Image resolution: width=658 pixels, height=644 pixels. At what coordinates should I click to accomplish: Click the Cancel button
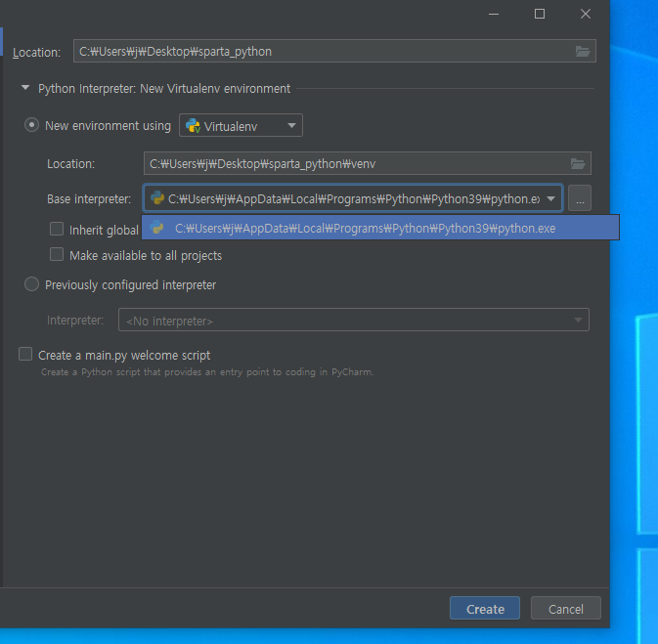point(566,608)
